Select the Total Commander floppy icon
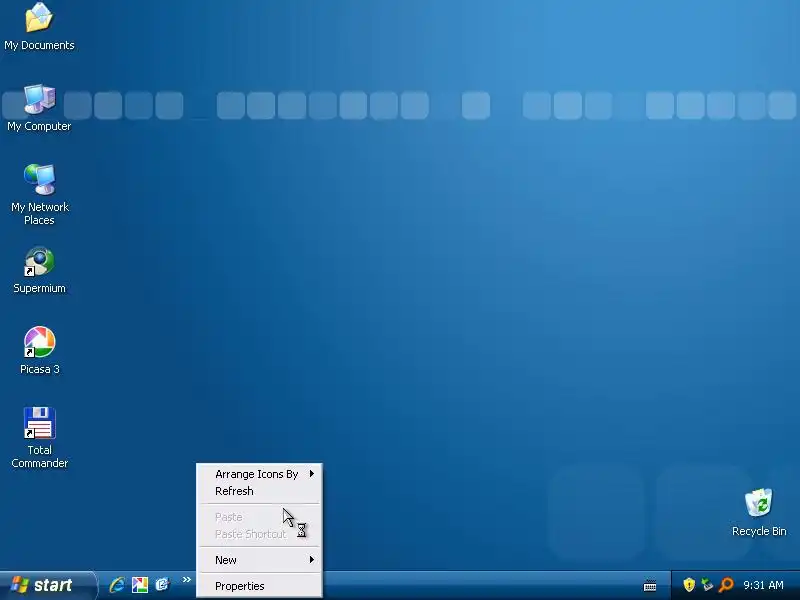This screenshot has width=800, height=600. pos(39,422)
